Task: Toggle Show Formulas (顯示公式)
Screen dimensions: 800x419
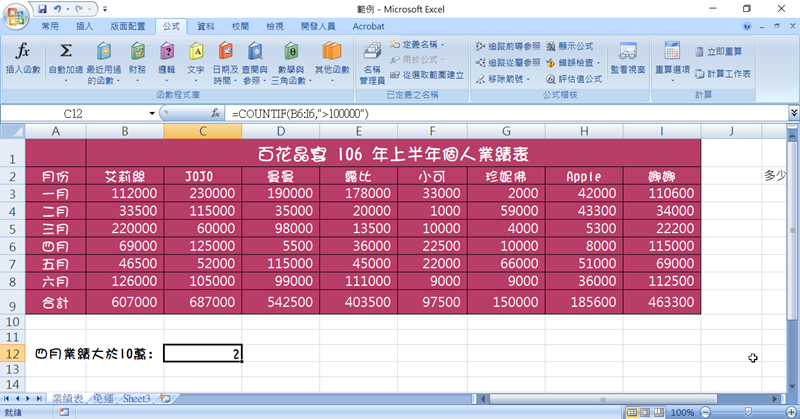Action: tap(569, 46)
